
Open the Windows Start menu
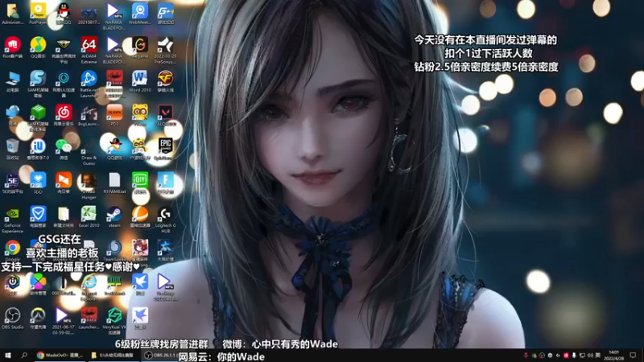pyautogui.click(x=7, y=356)
